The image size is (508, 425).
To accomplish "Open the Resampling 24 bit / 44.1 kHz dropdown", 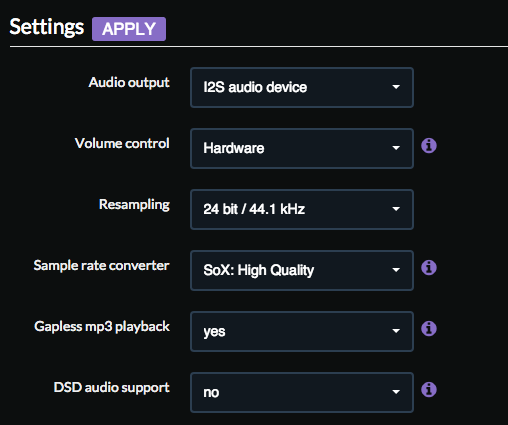I will tap(302, 209).
